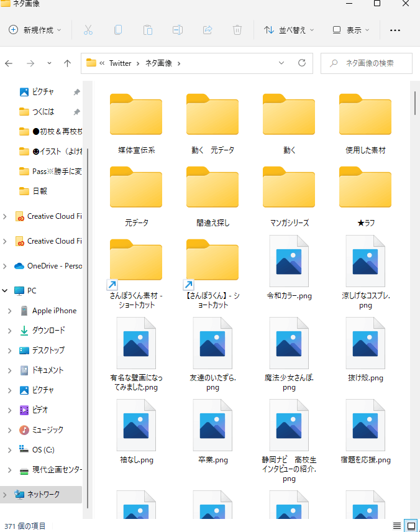Select the 間違え探し folder
The width and height of the screenshot is (420, 532).
pos(212,197)
